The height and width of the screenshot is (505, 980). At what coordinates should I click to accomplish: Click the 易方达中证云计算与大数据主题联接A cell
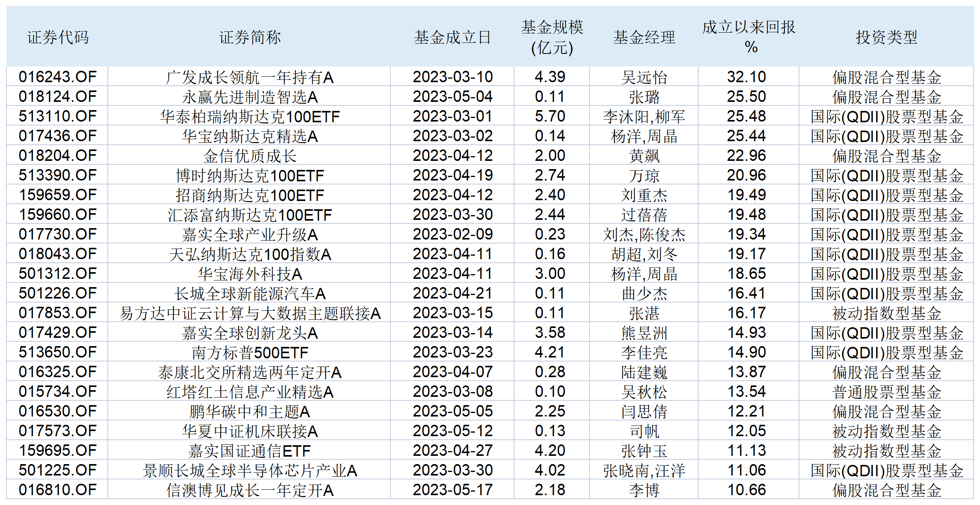250,313
